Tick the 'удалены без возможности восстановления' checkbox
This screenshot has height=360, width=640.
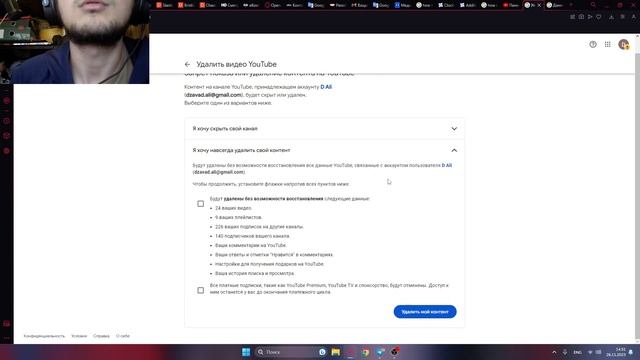[200, 204]
